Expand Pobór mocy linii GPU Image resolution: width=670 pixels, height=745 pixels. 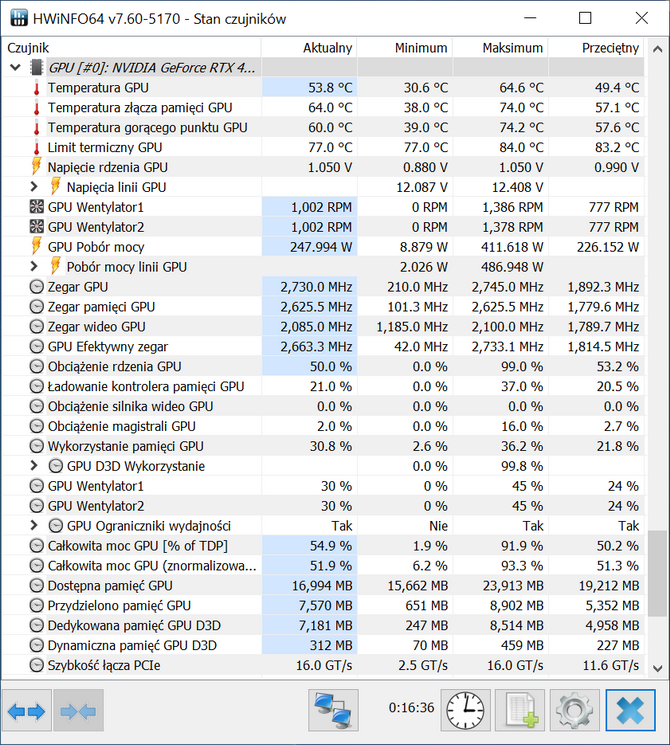34,267
